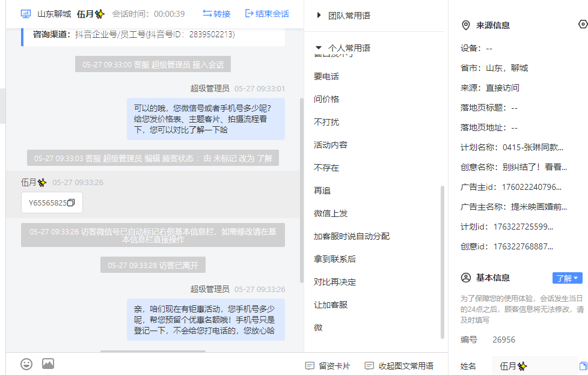The image size is (588, 375).
Task: Click the monitor device icon beside 山东聊城
Action: pyautogui.click(x=25, y=14)
